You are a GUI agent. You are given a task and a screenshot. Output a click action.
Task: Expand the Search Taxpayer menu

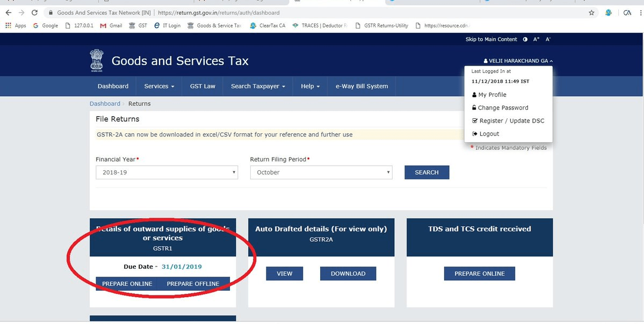point(258,86)
